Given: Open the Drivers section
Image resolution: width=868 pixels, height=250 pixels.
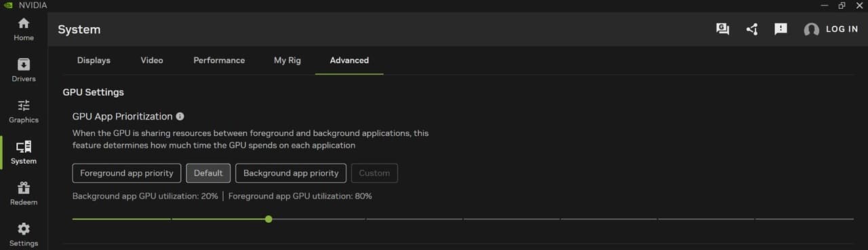Looking at the screenshot, I should click(24, 71).
